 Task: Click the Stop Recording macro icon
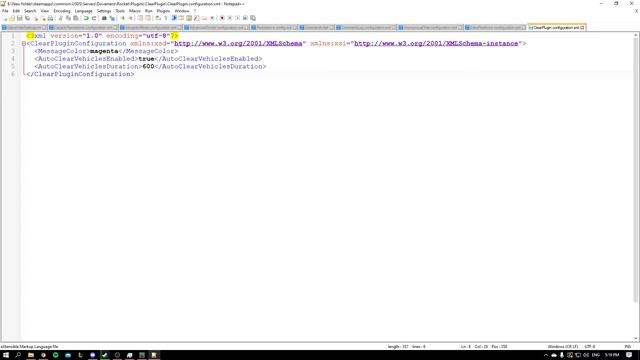click(230, 18)
